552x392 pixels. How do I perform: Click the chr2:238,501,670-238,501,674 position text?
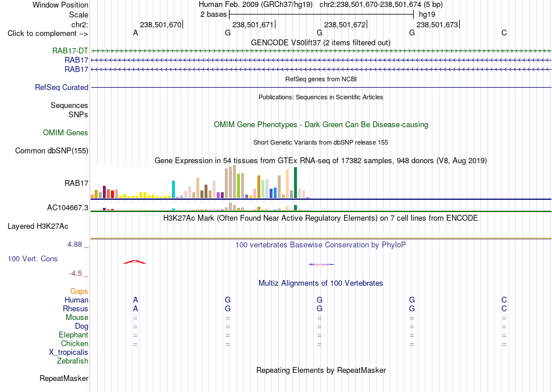[x=381, y=5]
